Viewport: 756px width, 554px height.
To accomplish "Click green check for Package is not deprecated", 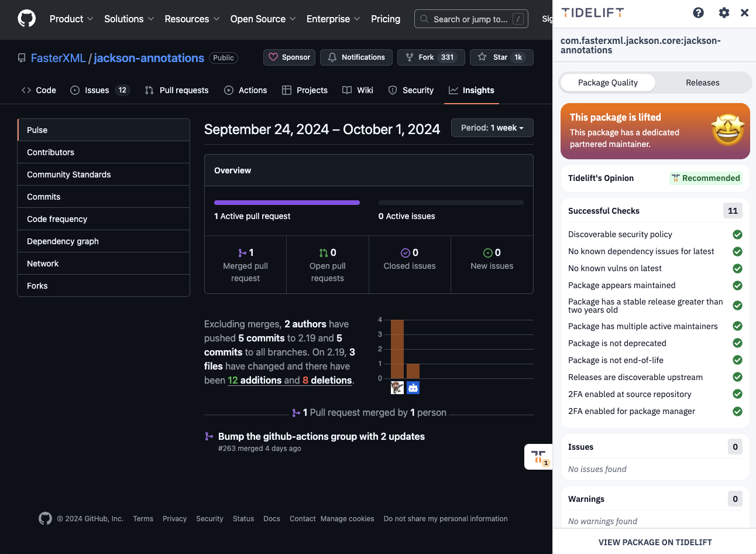I will 737,343.
